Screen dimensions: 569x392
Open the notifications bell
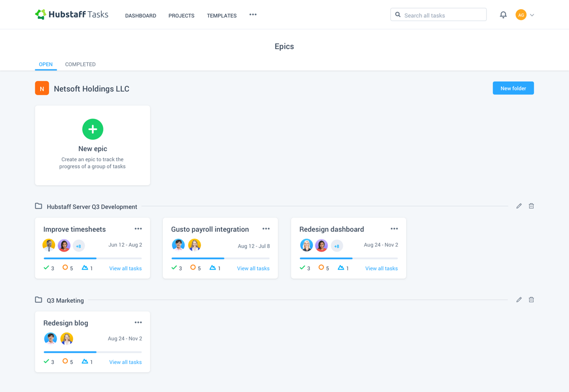[x=503, y=15]
